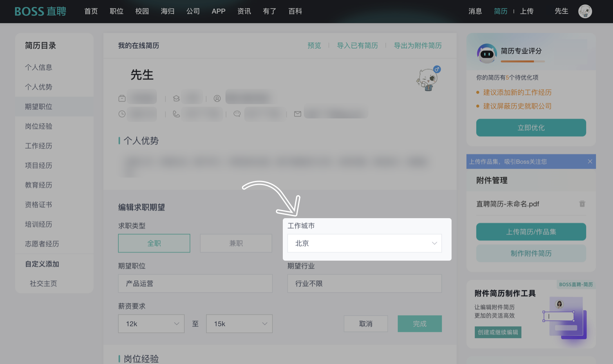Jump to 教育经历 in resume directory
Viewport: 613px width, 364px height.
[38, 185]
